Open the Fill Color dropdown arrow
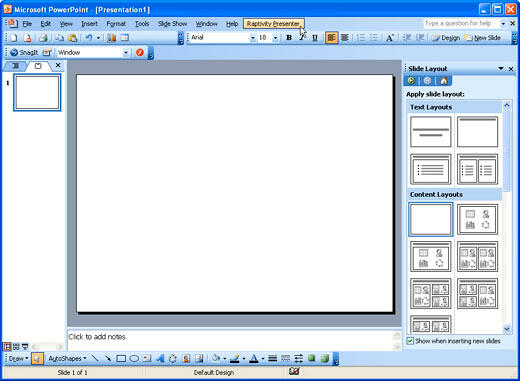Image resolution: width=520 pixels, height=381 pixels. pos(224,359)
